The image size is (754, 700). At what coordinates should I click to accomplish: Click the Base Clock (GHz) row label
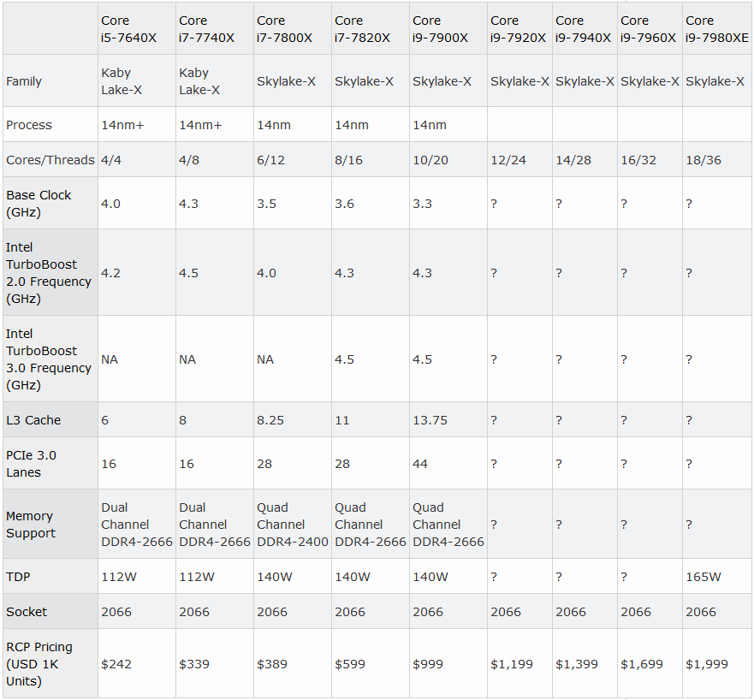[x=50, y=204]
